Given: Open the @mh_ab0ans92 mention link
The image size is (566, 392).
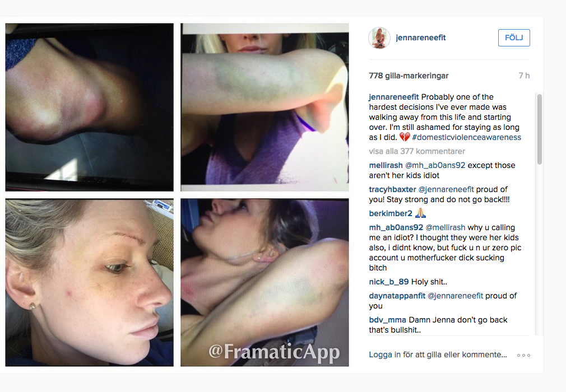Looking at the screenshot, I should (x=435, y=165).
